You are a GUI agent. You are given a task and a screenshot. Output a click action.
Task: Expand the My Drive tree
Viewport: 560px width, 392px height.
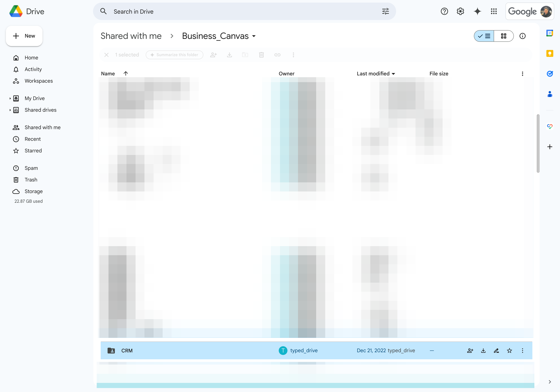(x=10, y=98)
